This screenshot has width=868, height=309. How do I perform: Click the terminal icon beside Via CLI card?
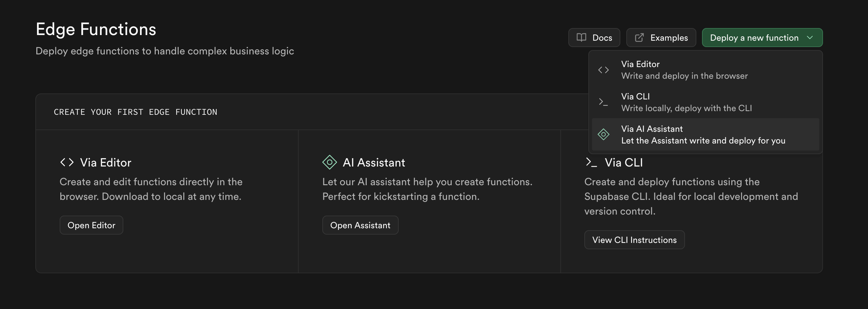point(591,162)
